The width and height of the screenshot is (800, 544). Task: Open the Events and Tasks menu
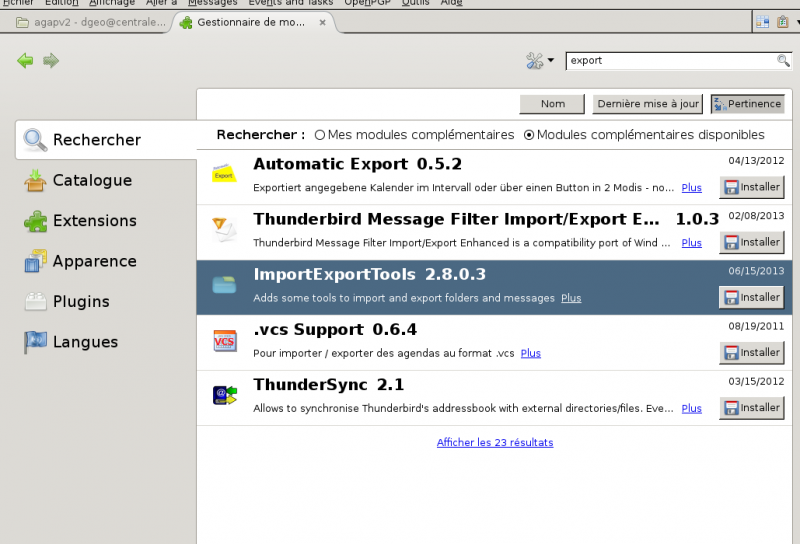pyautogui.click(x=291, y=3)
